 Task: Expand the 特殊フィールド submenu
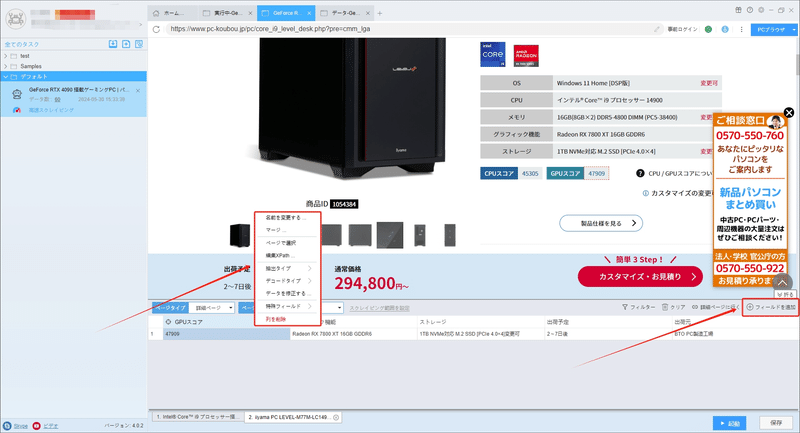click(288, 307)
